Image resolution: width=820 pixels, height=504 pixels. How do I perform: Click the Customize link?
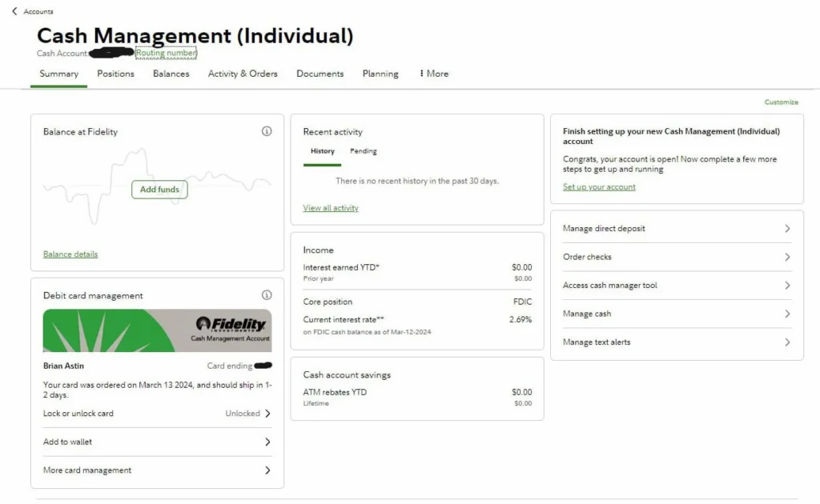[782, 102]
